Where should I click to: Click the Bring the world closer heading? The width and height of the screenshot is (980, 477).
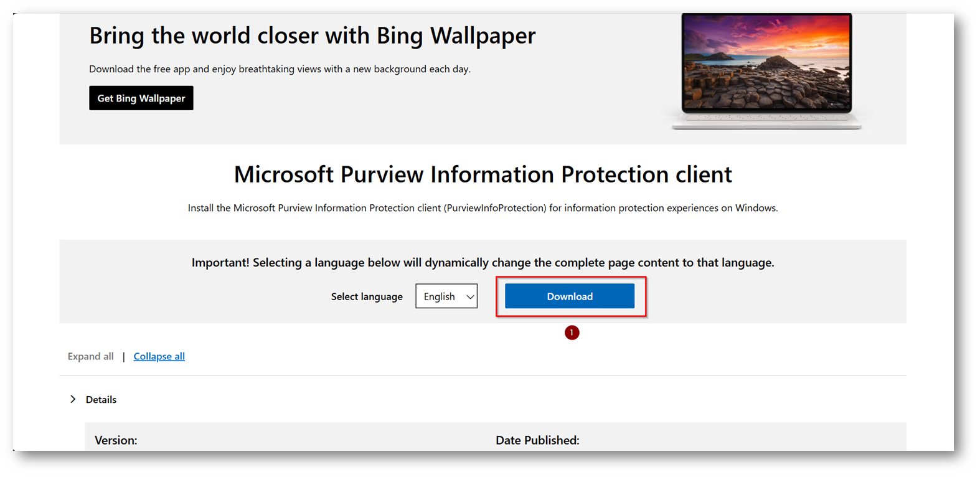tap(312, 35)
